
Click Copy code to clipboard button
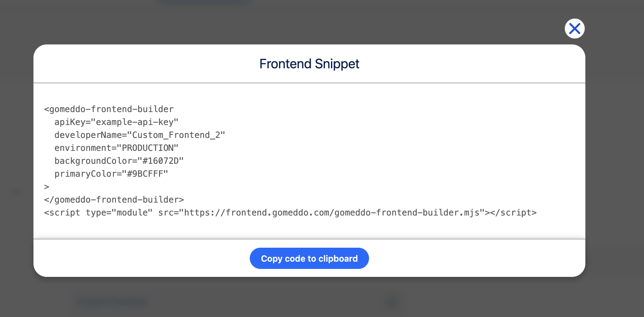point(309,258)
